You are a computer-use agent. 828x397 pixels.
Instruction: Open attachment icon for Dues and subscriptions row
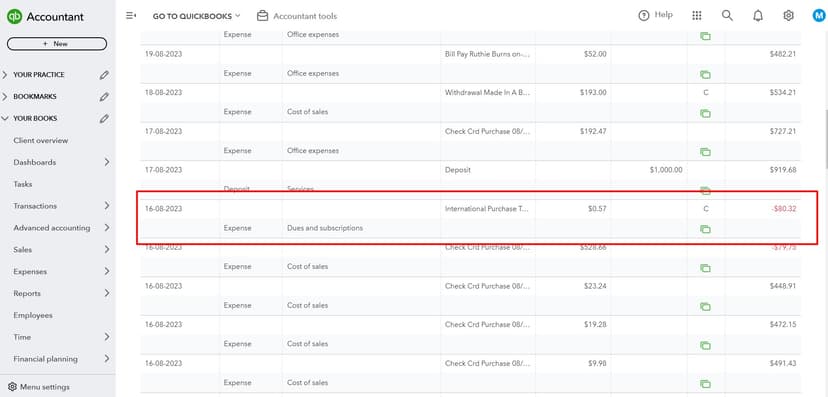(x=705, y=229)
